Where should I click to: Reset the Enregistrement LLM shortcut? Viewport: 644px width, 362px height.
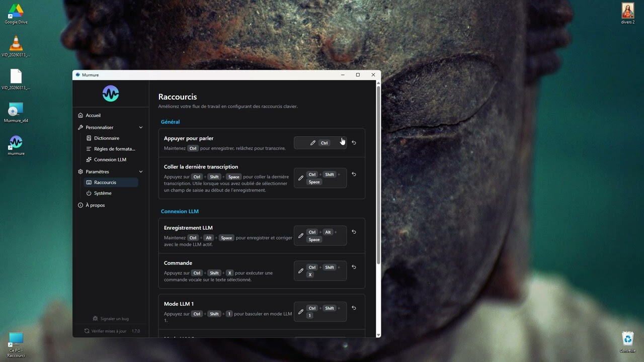354,232
